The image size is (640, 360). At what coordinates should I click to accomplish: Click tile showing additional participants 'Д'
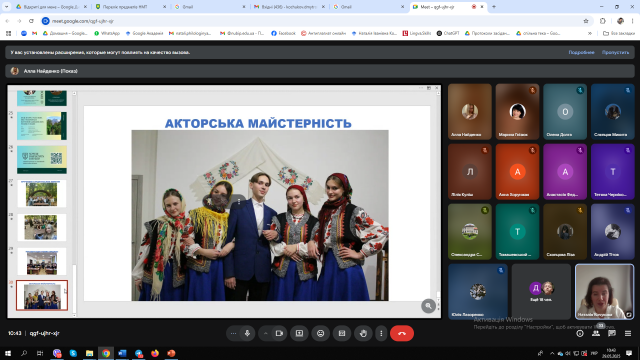(x=541, y=291)
